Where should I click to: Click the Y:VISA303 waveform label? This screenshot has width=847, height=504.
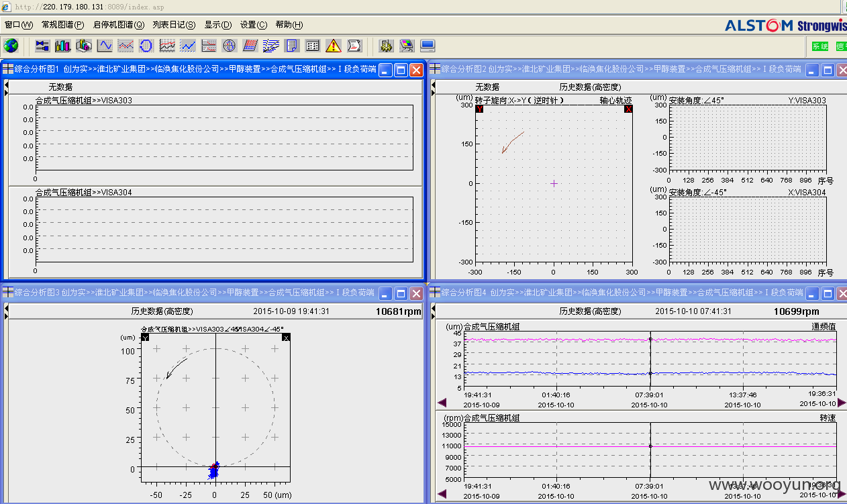807,100
